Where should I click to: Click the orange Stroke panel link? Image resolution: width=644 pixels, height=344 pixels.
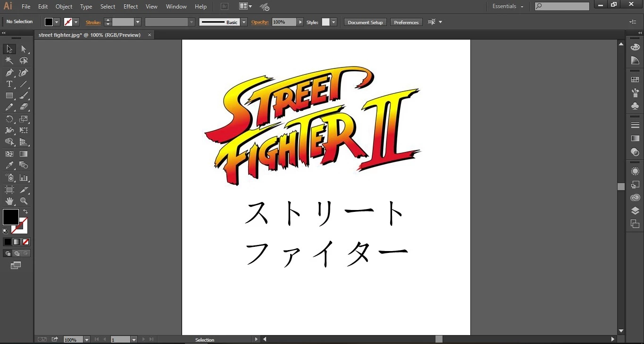[93, 22]
